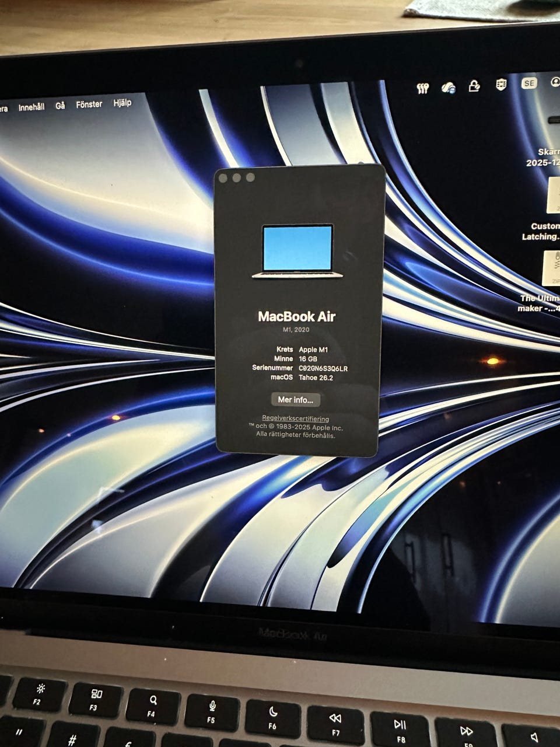Select the Ultimate maker ZIP file on desktop
The height and width of the screenshot is (747, 560).
coord(552,268)
